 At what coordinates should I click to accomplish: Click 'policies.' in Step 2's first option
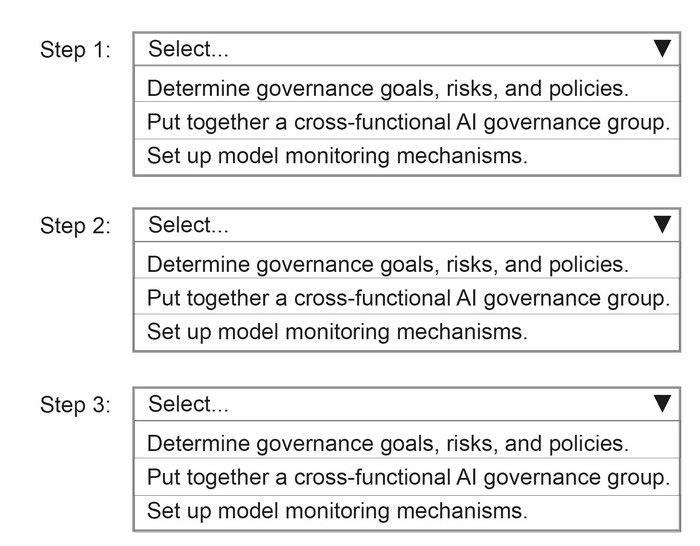pos(588,264)
